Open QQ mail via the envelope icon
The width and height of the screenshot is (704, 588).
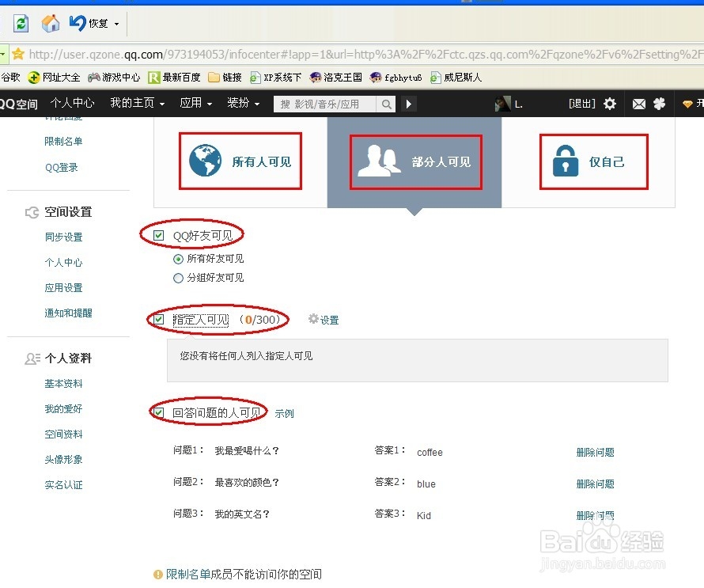coord(639,104)
